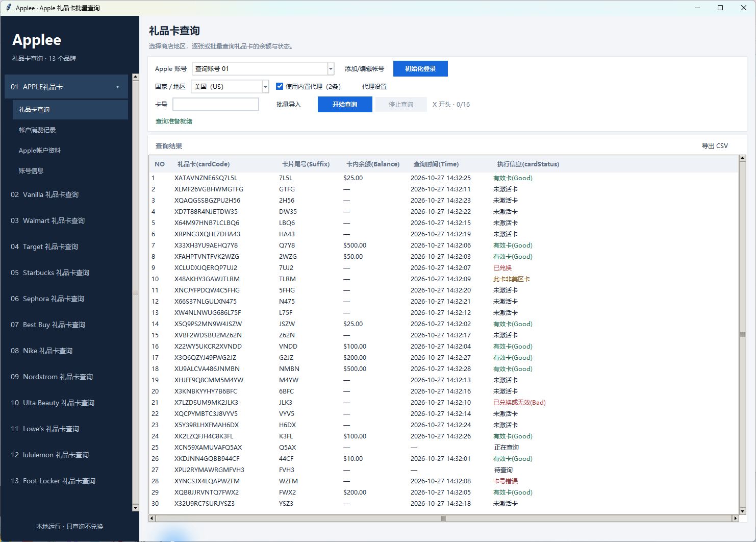
Task: Click the 执行信息(cardStatus) column header
Action: 528,164
